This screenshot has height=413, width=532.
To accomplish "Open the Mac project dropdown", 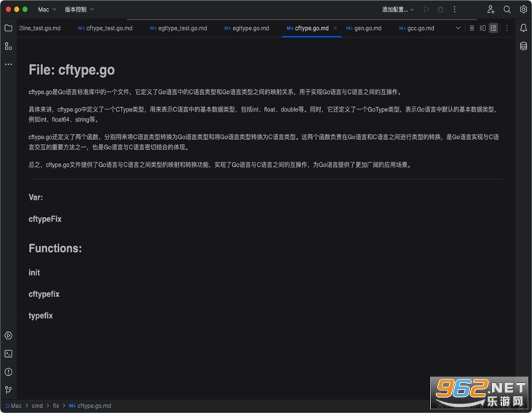I will point(47,9).
